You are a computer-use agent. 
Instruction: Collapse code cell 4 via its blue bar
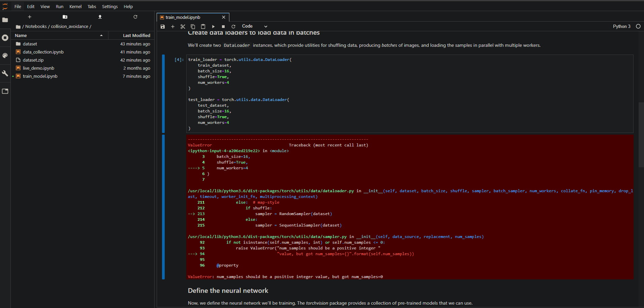[163, 94]
